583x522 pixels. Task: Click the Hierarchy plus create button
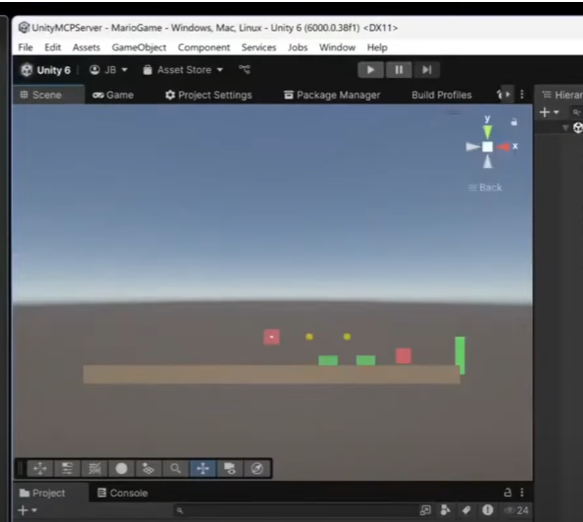click(544, 112)
